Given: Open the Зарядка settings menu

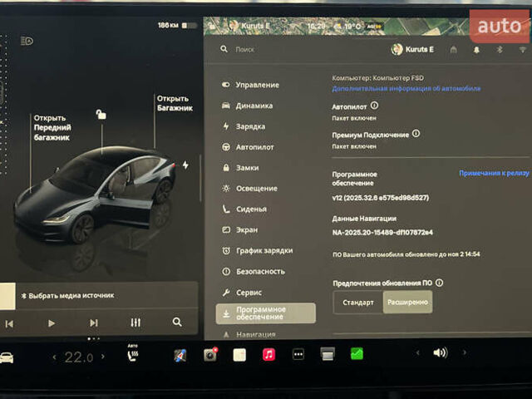Looking at the screenshot, I should [249, 126].
